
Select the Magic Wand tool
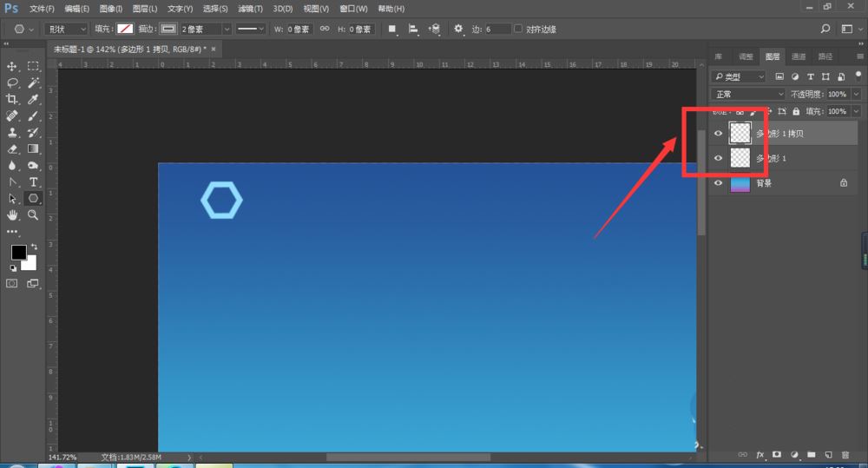point(33,83)
